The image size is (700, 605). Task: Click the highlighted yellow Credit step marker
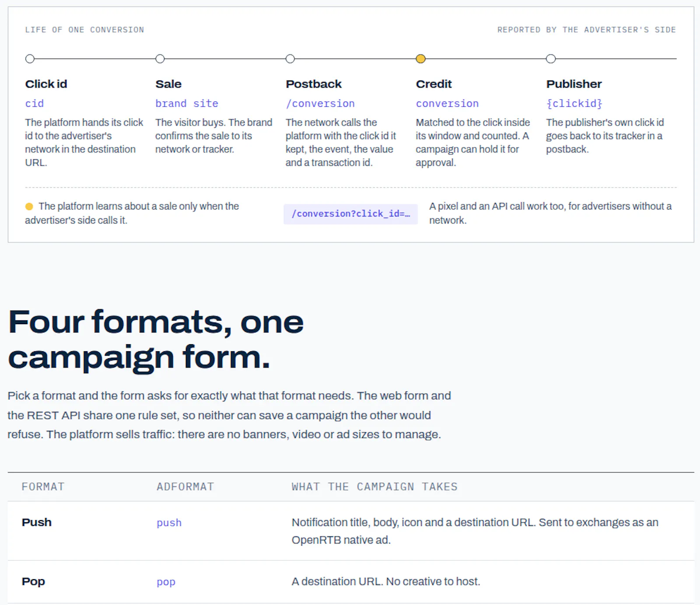(x=420, y=59)
